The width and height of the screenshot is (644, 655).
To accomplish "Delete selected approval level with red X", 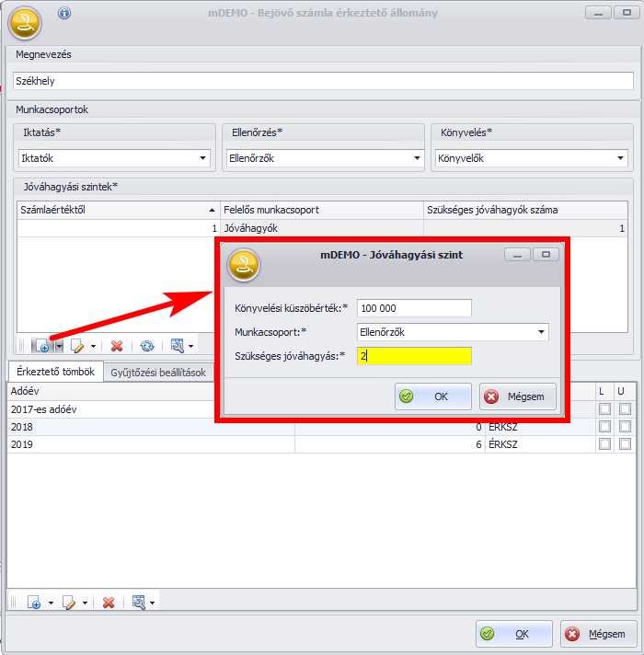I will pos(117,346).
